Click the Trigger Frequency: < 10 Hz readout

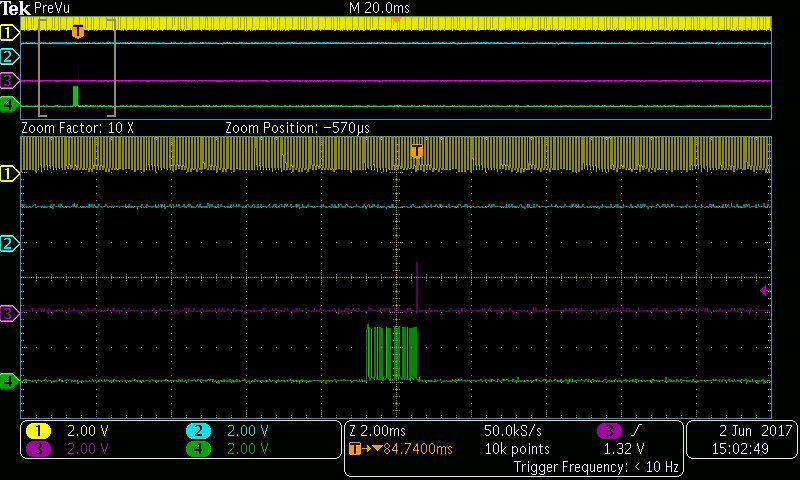pyautogui.click(x=596, y=467)
